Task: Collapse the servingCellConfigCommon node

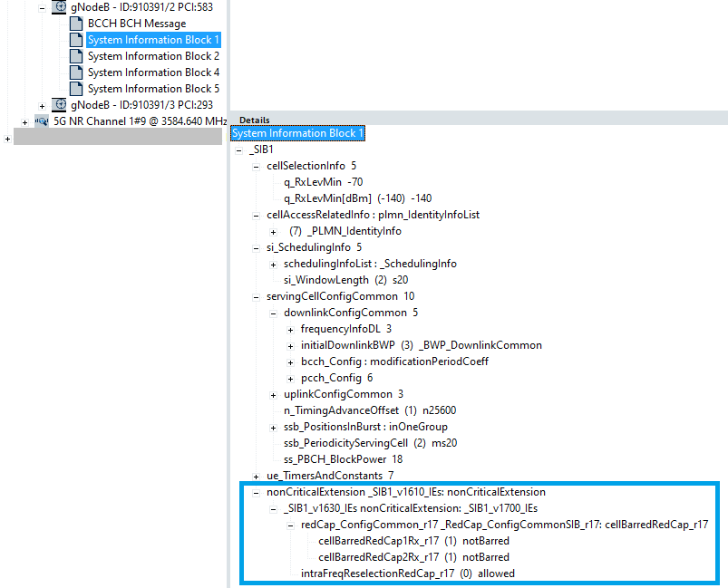Action: (x=257, y=296)
